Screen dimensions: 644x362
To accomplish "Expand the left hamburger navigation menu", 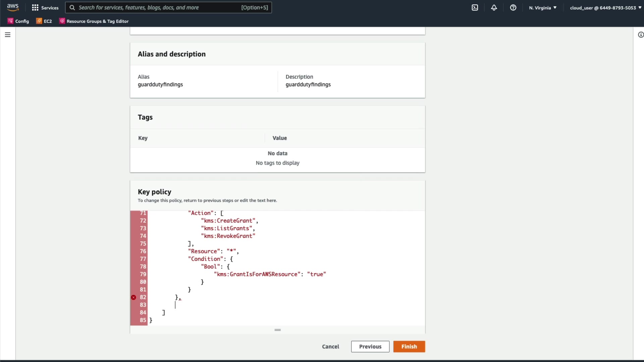I will pyautogui.click(x=8, y=35).
